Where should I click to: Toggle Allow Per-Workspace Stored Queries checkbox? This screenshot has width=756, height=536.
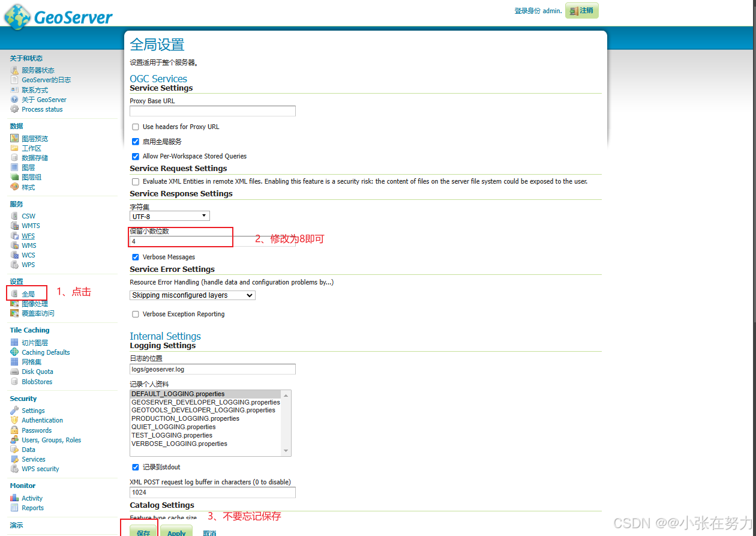click(x=136, y=156)
